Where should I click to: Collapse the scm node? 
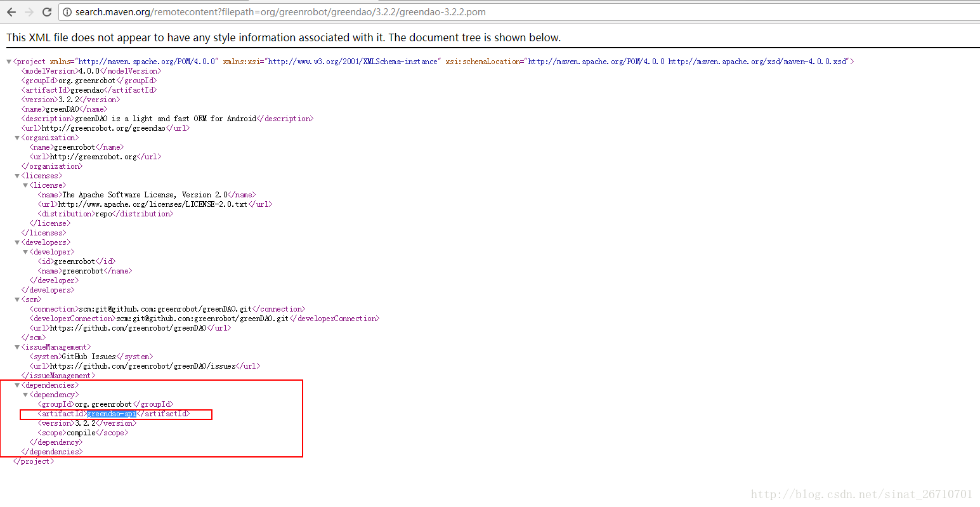tap(17, 300)
